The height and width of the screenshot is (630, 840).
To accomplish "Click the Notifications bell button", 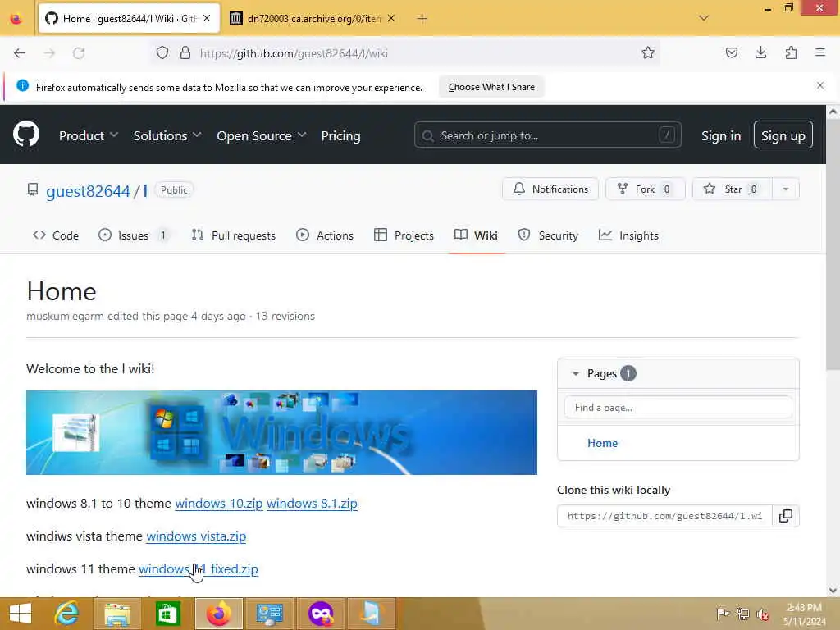I will [550, 189].
